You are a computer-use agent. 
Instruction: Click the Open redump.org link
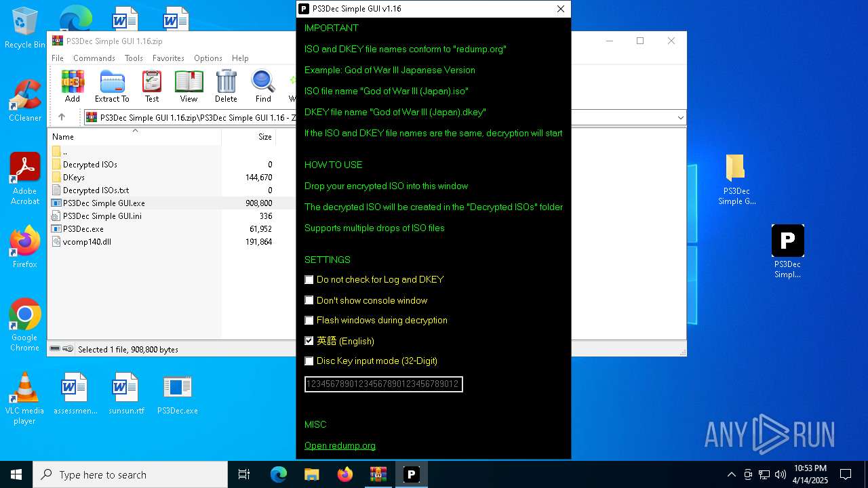[x=340, y=445]
